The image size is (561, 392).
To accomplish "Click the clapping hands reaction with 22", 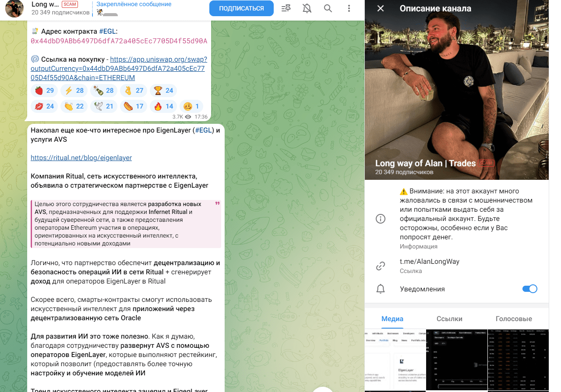I will click(x=74, y=106).
